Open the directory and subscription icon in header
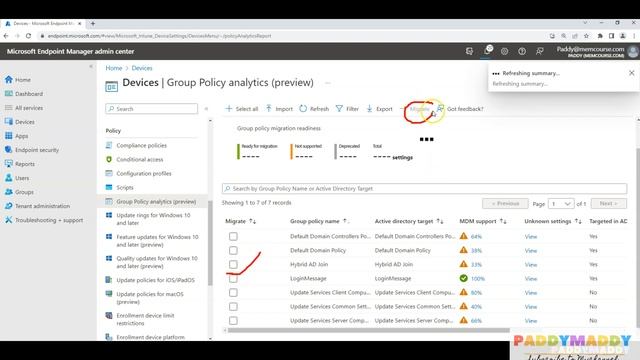The width and height of the screenshot is (640, 360). pos(469,51)
